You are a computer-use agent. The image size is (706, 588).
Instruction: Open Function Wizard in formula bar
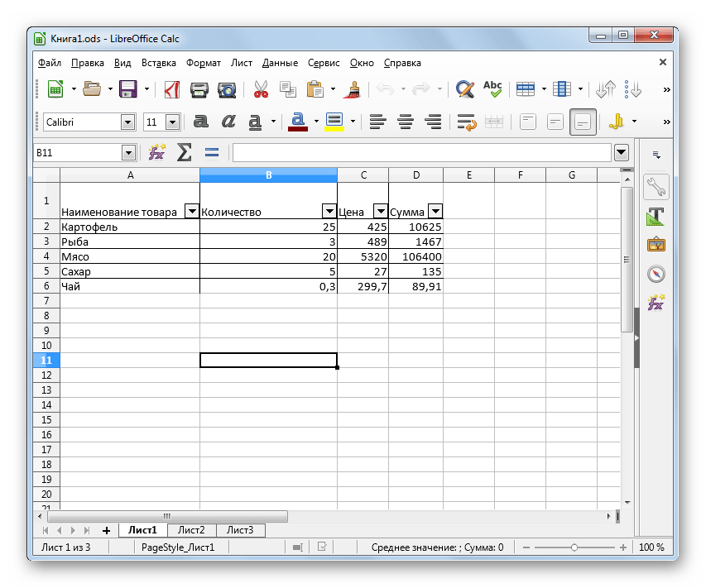[156, 152]
